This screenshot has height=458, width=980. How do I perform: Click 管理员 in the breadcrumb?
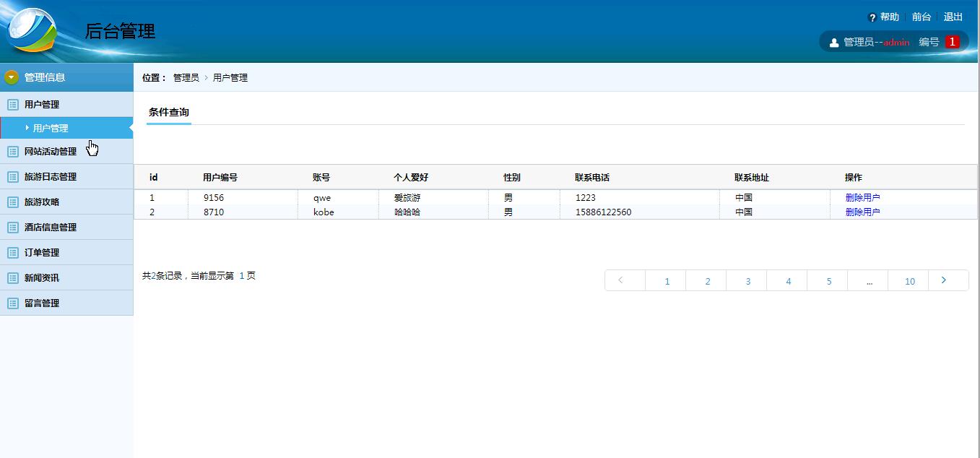(186, 78)
